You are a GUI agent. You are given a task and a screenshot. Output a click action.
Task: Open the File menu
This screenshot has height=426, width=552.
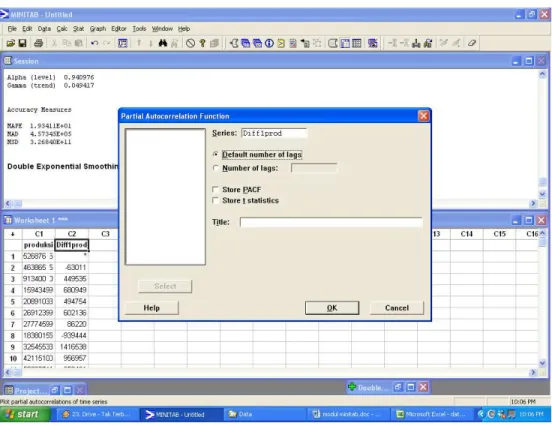pos(12,29)
